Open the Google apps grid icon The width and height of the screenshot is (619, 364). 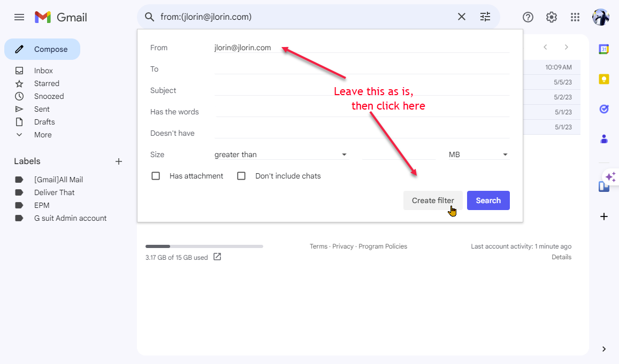[x=575, y=17]
